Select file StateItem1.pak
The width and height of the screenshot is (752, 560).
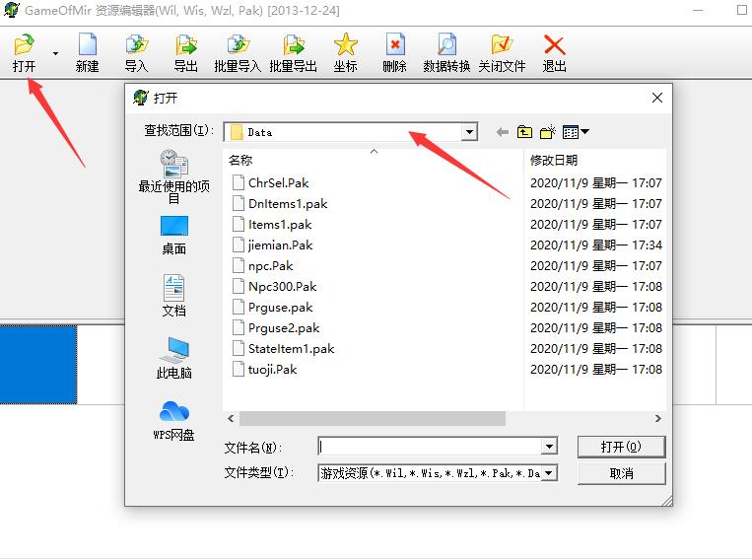coord(291,348)
